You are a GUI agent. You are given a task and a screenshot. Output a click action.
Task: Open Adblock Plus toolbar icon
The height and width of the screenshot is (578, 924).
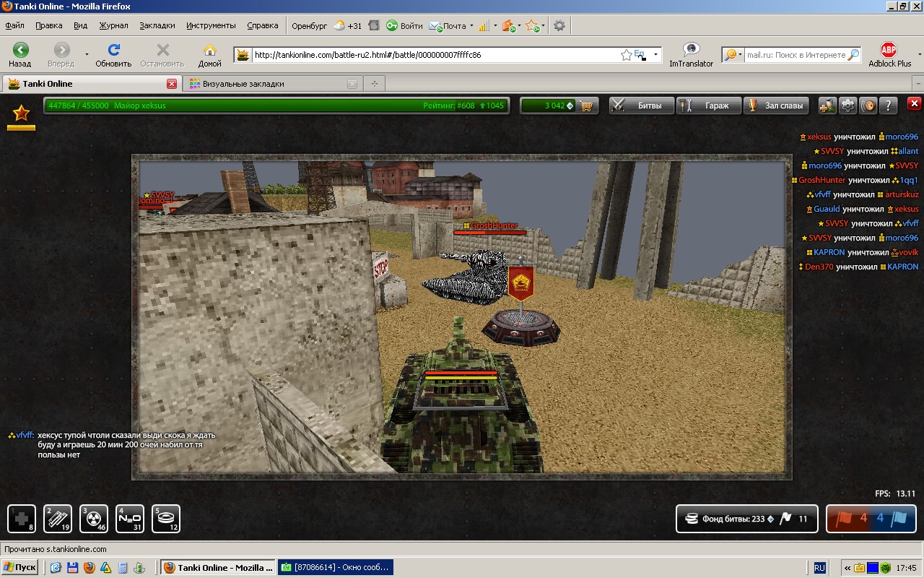click(x=889, y=54)
